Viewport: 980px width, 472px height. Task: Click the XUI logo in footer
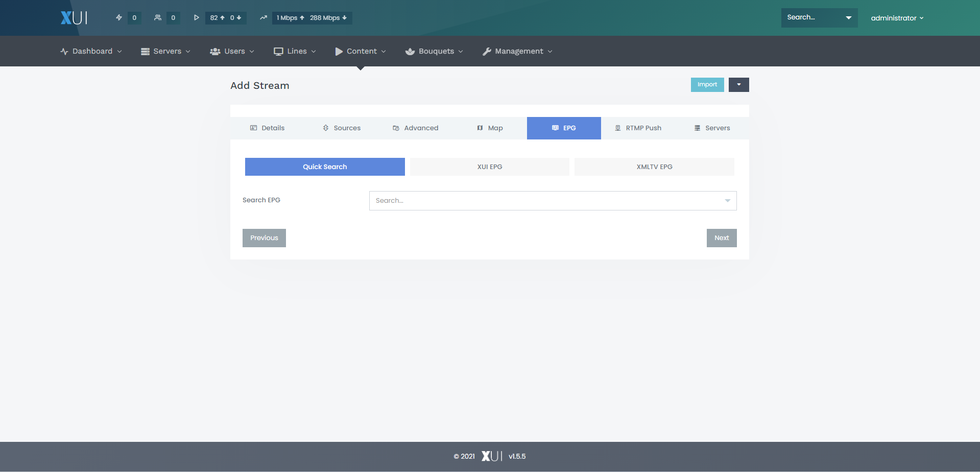(492, 456)
